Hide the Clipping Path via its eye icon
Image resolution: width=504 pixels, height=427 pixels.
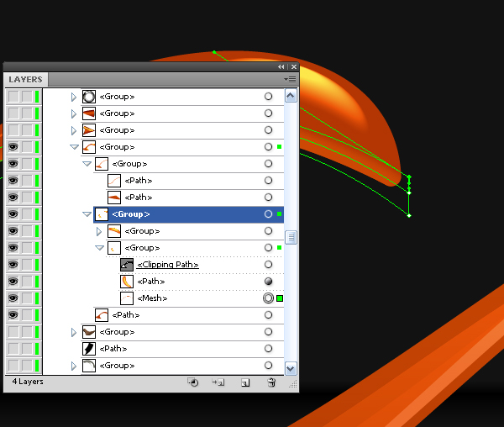coord(13,264)
